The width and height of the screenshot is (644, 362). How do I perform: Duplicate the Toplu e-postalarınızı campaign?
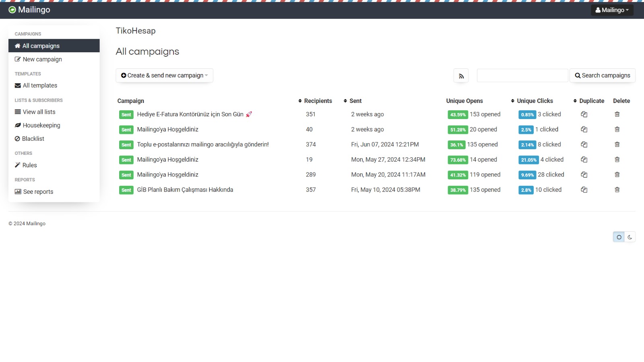[x=584, y=145]
